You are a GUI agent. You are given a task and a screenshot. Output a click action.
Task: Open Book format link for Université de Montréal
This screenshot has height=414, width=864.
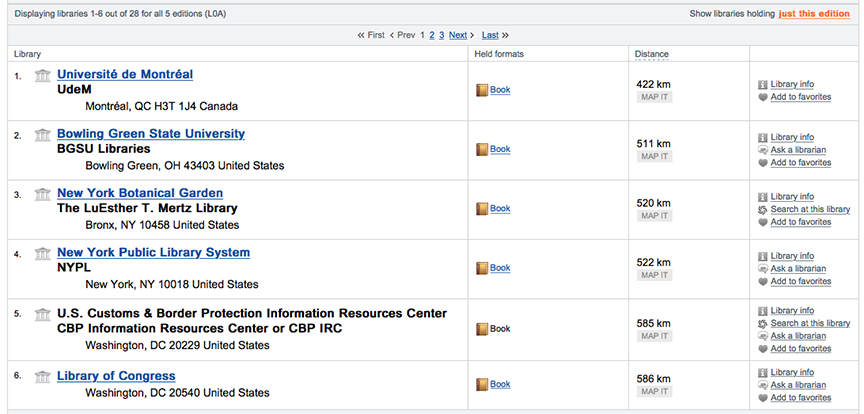click(x=500, y=90)
